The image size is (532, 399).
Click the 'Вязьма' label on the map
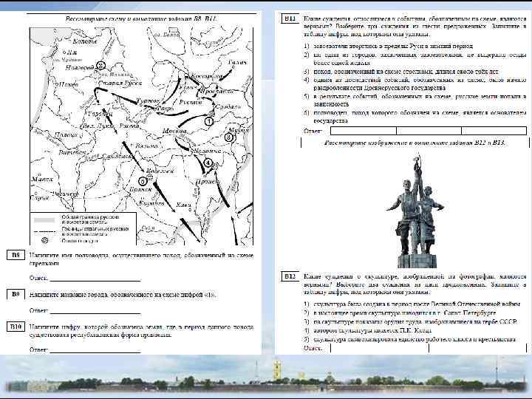[x=146, y=146]
